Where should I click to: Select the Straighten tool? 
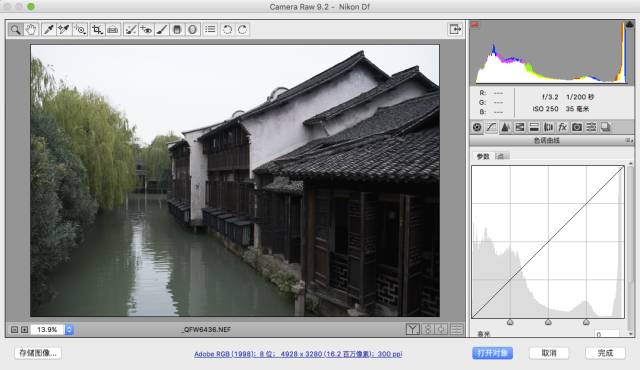(x=113, y=29)
